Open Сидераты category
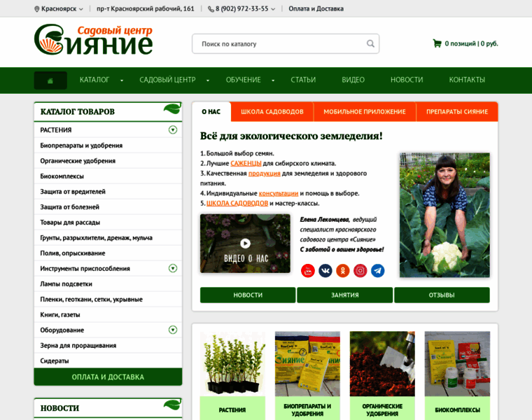The height and width of the screenshot is (420, 532). click(x=108, y=361)
